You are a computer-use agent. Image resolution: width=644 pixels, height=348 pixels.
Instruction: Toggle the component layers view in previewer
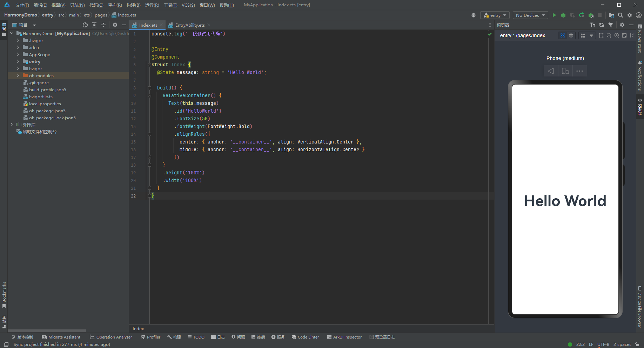click(x=571, y=35)
